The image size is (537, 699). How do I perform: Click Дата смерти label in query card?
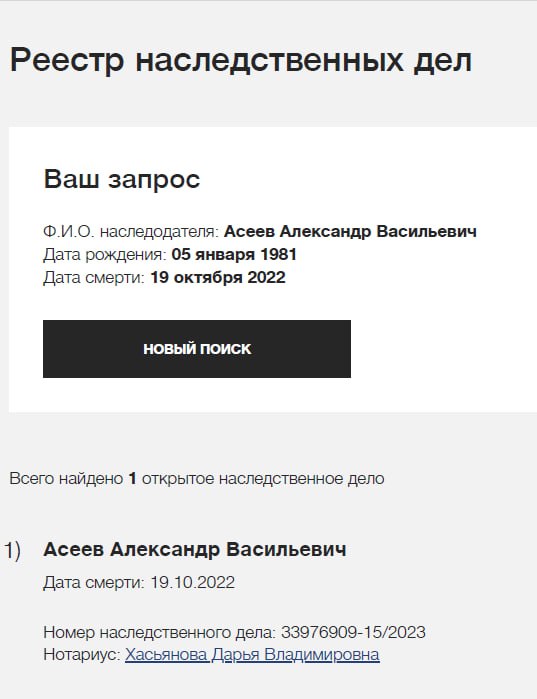pyautogui.click(x=94, y=277)
